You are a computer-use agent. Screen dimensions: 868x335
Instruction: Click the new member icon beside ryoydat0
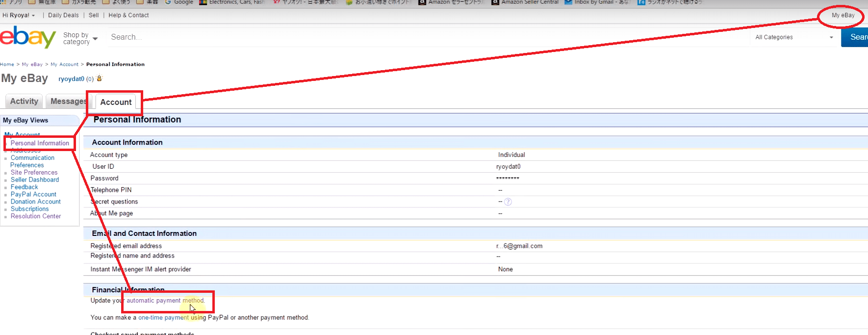tap(99, 78)
